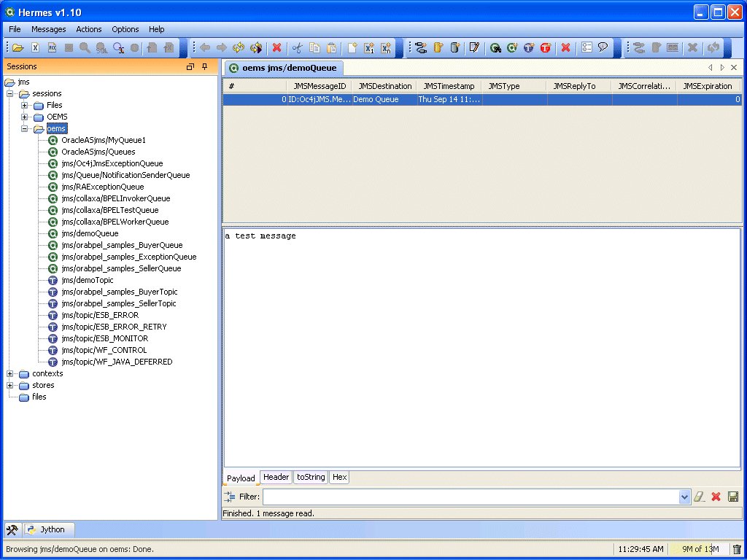
Task: Click the send multiple XML messages icon
Action: pyautogui.click(x=387, y=47)
